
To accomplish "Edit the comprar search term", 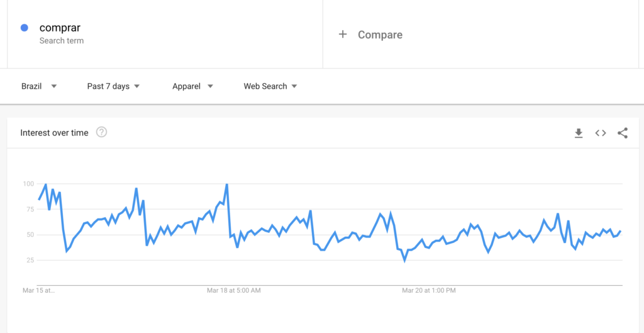I will [x=60, y=28].
